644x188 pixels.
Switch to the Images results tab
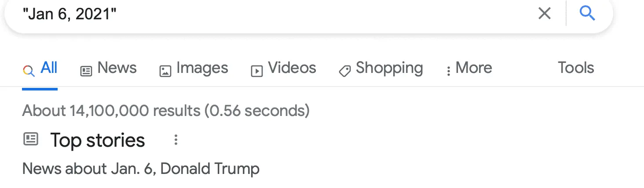tap(202, 68)
